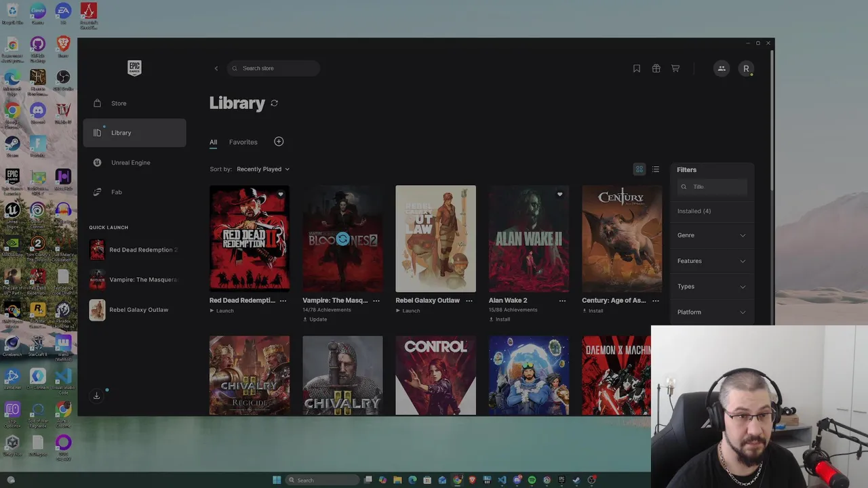
Task: Launch Red Dead Redemption 2
Action: 222,311
